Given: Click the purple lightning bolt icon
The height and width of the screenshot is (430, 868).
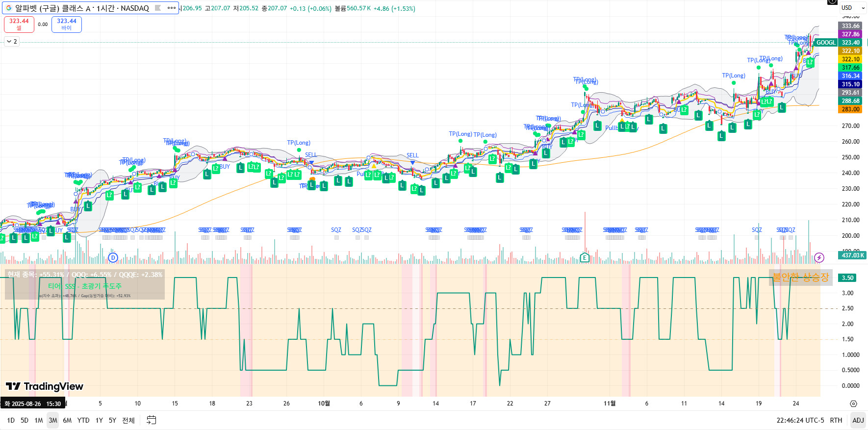Looking at the screenshot, I should (x=819, y=257).
